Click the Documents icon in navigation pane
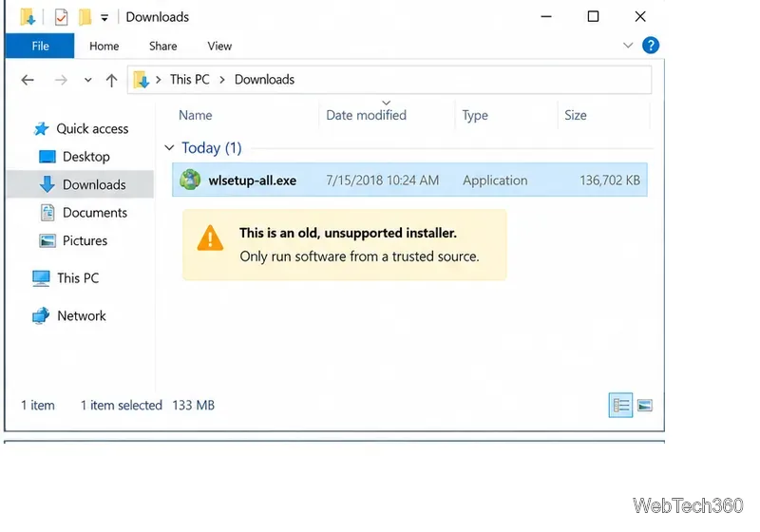760x532 pixels. [x=47, y=213]
